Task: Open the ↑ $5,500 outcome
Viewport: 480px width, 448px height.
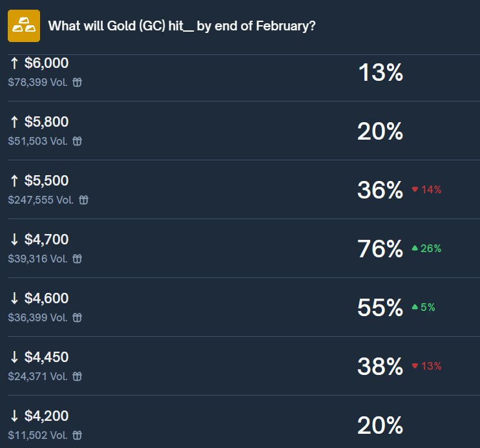Action: point(39,180)
